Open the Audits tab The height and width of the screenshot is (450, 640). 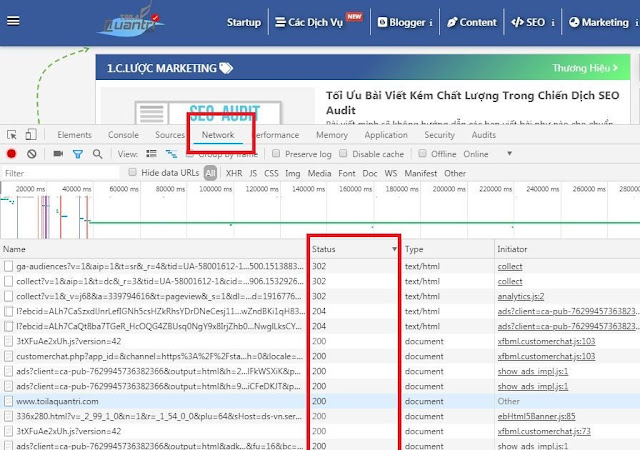click(484, 135)
